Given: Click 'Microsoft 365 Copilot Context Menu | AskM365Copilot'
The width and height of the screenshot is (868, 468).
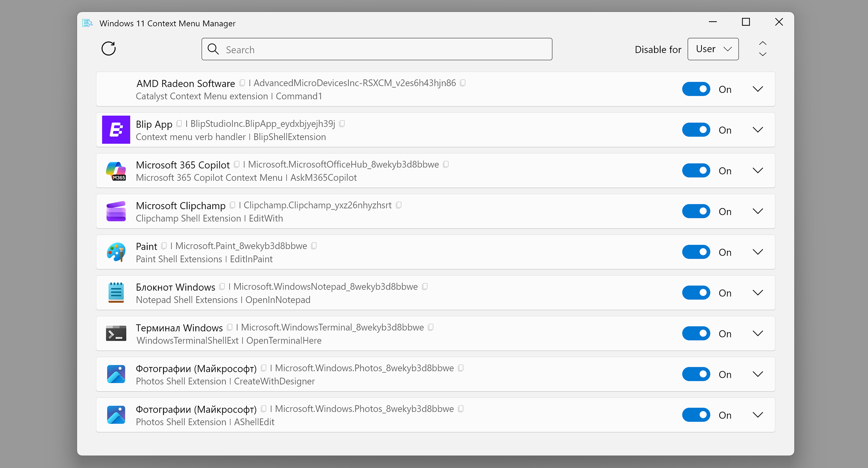Looking at the screenshot, I should (246, 178).
